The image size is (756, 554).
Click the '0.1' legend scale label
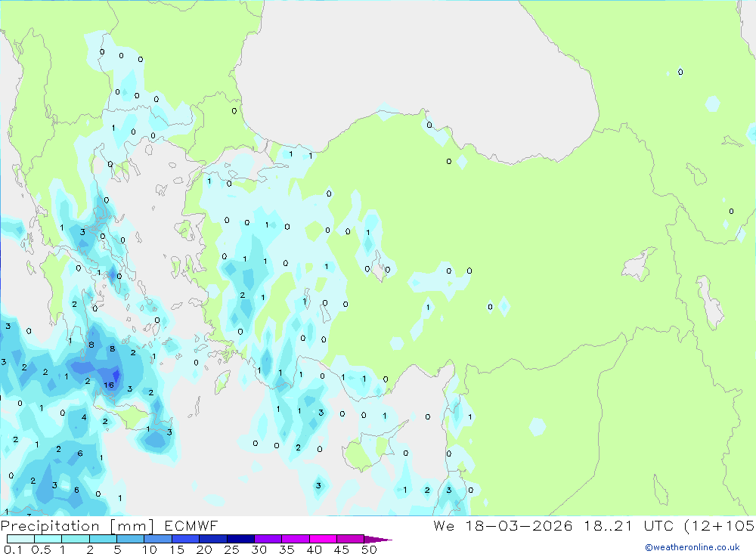coord(13,549)
